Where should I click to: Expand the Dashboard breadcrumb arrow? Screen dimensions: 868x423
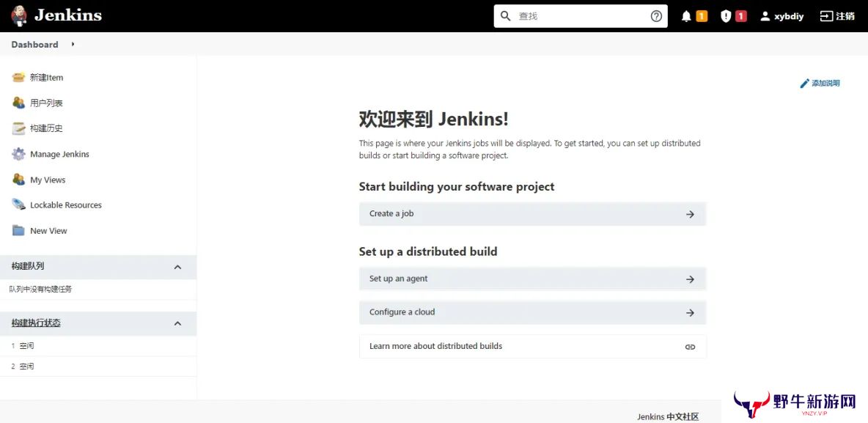[73, 44]
